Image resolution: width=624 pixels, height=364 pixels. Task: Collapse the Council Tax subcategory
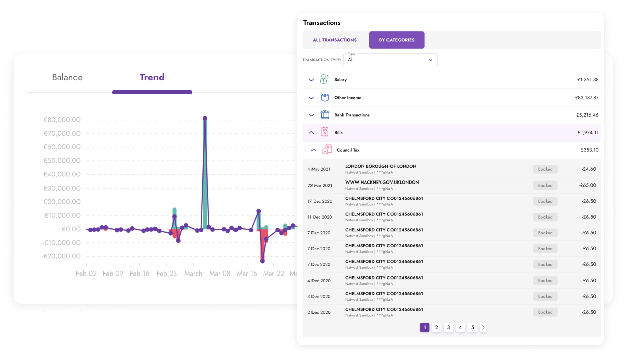[314, 150]
